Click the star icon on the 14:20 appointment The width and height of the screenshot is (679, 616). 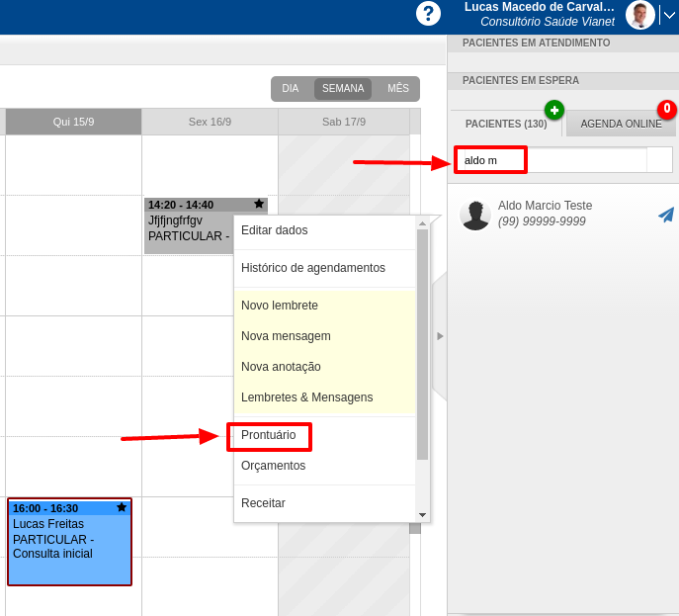(259, 204)
